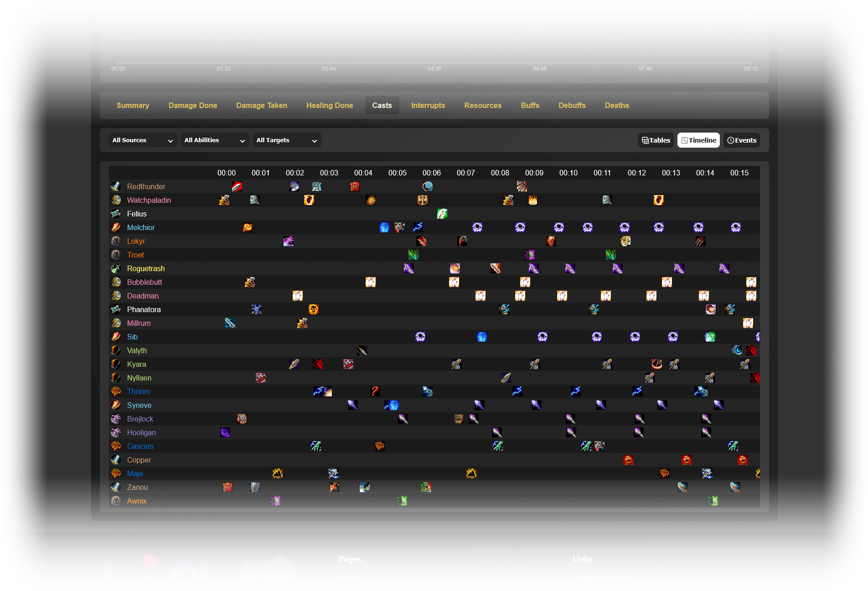Viewport: 868px width, 591px height.
Task: Switch to the Damage Done tab
Action: [193, 105]
